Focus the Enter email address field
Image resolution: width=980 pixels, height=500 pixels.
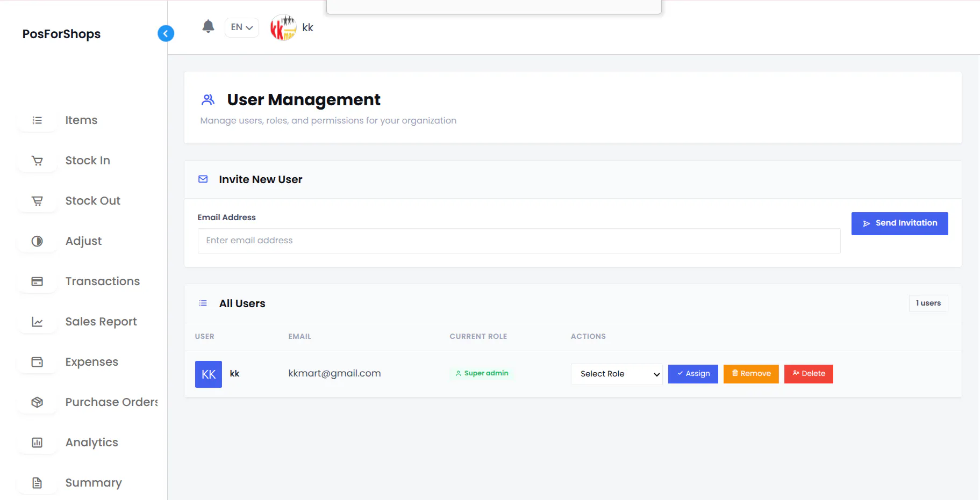click(x=519, y=241)
